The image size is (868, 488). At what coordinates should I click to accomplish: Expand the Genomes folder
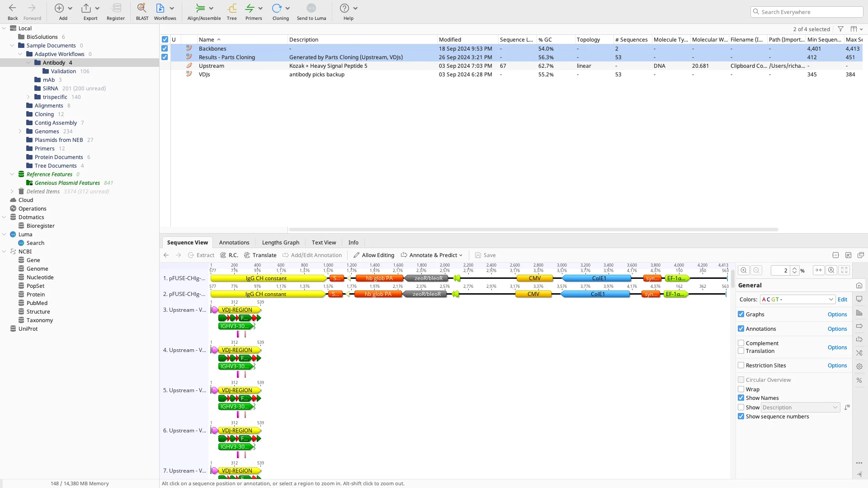(x=20, y=131)
